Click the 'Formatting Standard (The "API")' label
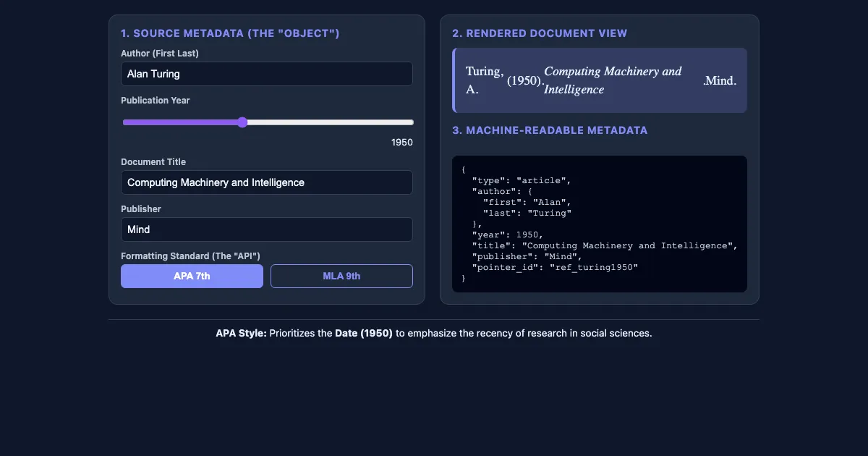Screen dimensions: 868x456 [x=190, y=256]
